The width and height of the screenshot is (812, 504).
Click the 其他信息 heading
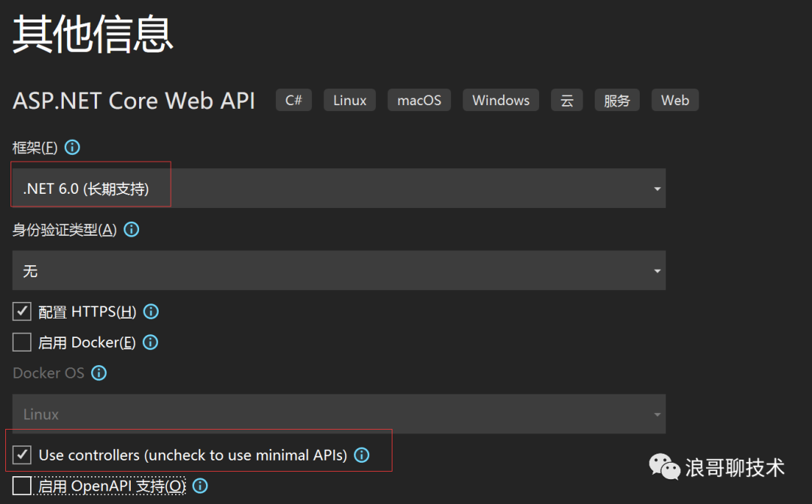pos(92,34)
